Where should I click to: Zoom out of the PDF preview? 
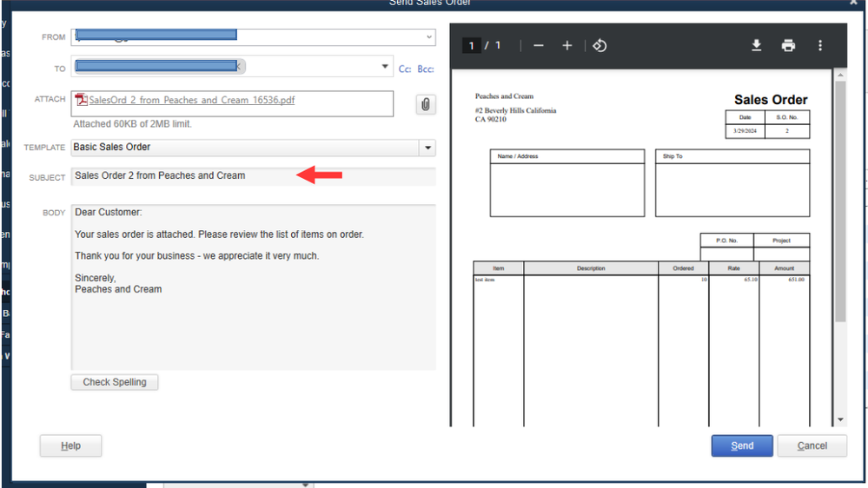pyautogui.click(x=538, y=45)
